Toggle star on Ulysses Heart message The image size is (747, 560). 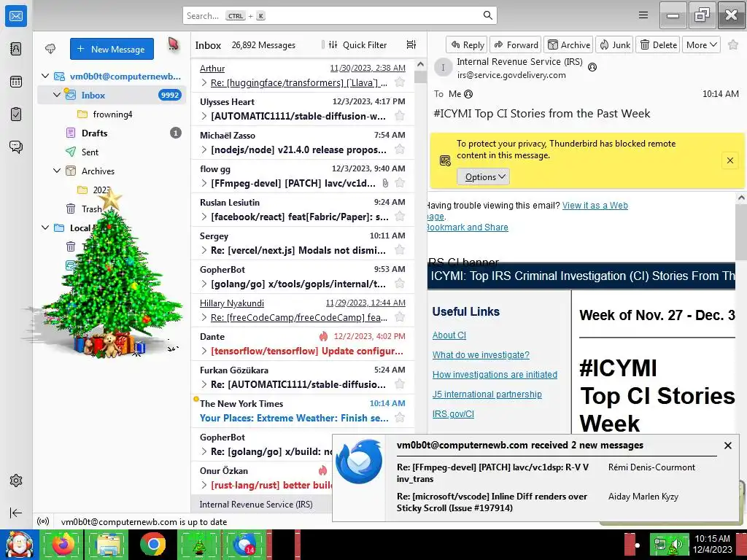point(400,116)
